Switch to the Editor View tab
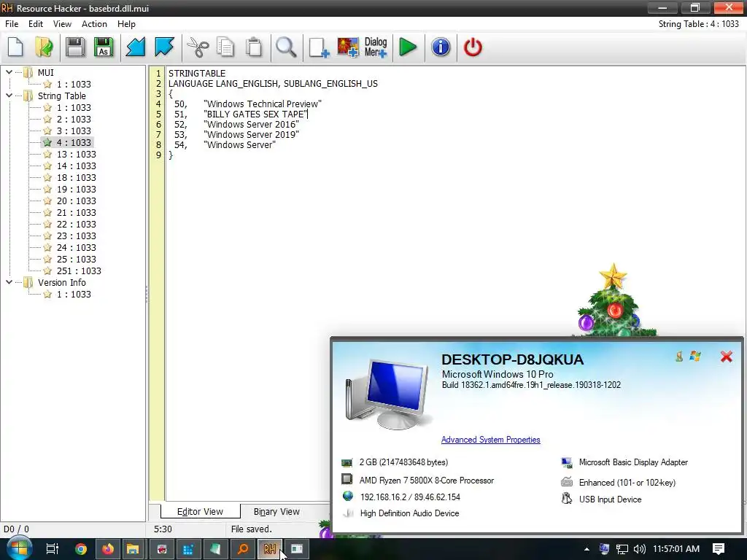Viewport: 747px width, 560px height. click(x=200, y=511)
